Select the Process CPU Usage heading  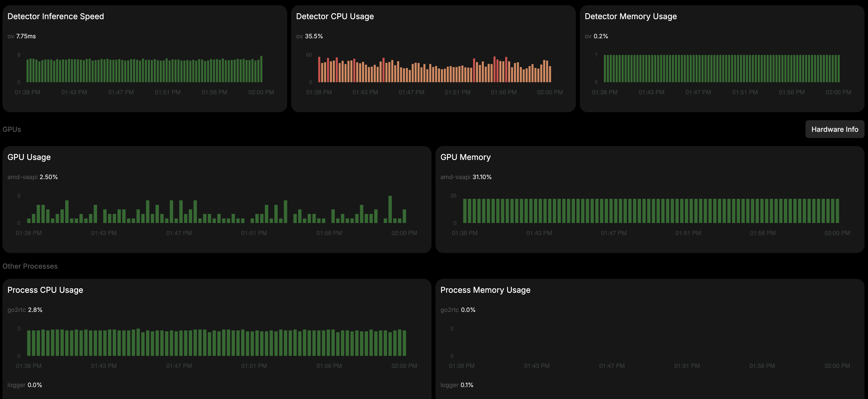[45, 290]
